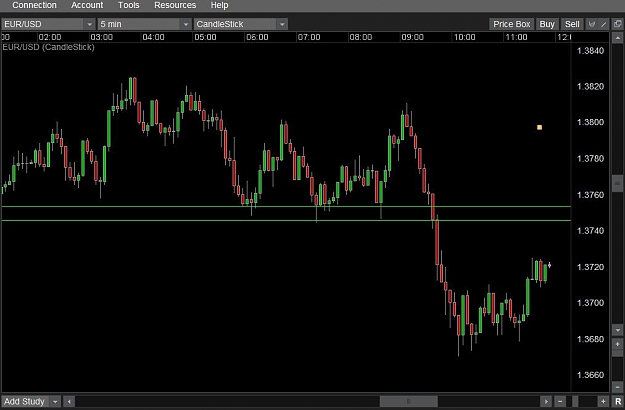Viewport: 625px width, 410px height.
Task: Click the 1.3660 price axis label
Action: [590, 375]
